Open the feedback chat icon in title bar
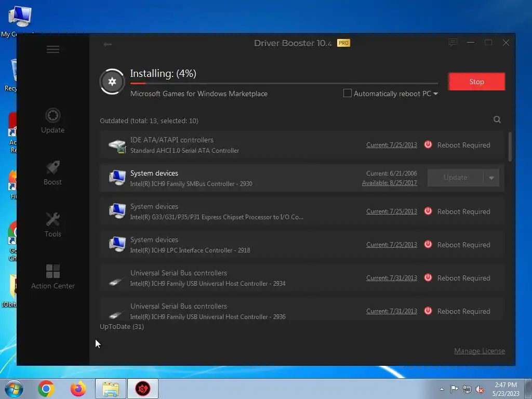 coord(453,43)
